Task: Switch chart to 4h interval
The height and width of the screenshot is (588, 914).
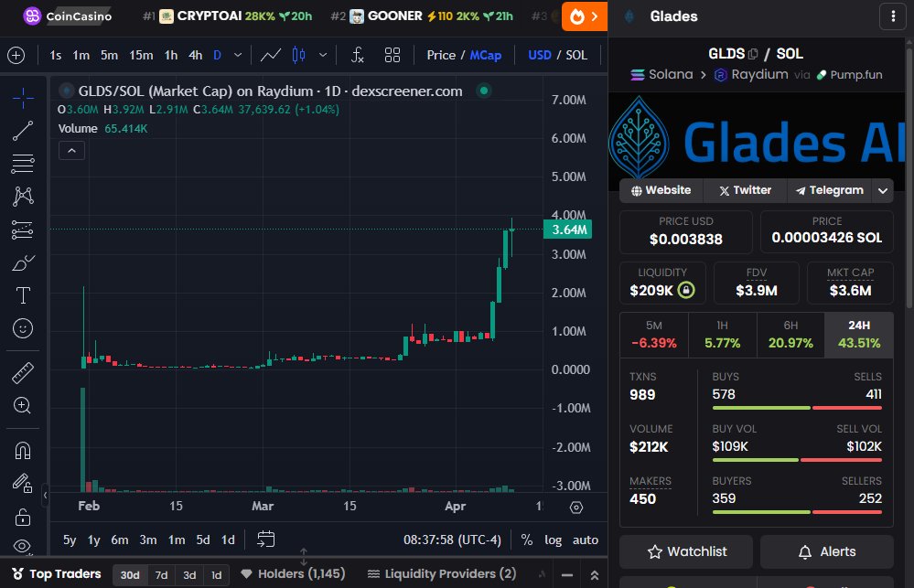Action: click(195, 56)
